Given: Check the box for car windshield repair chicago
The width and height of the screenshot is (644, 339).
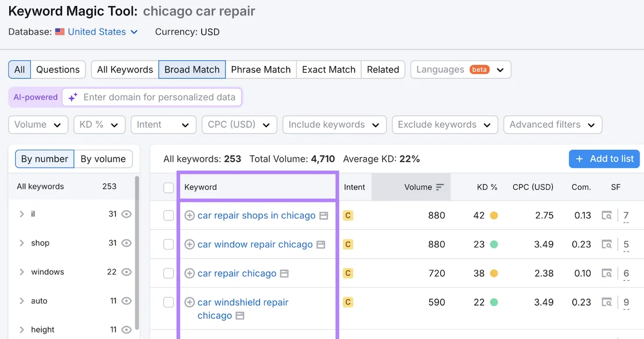Looking at the screenshot, I should pyautogui.click(x=169, y=303).
